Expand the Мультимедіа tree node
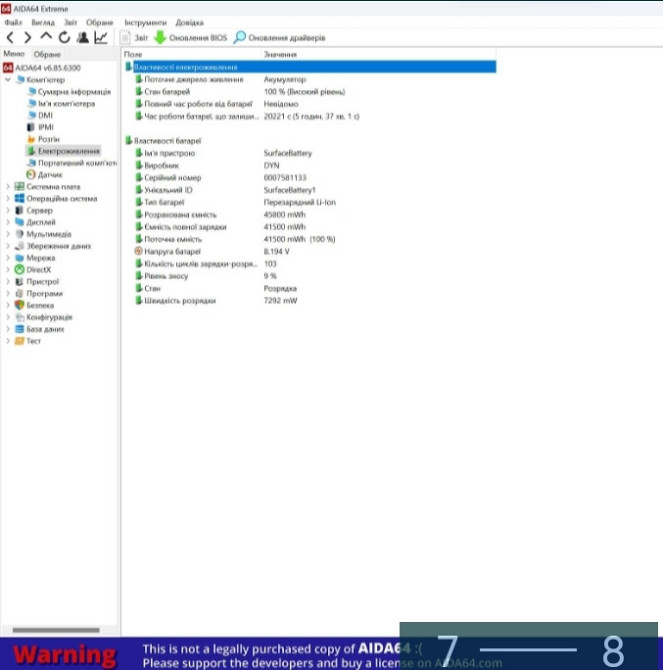This screenshot has height=670, width=663. point(8,234)
